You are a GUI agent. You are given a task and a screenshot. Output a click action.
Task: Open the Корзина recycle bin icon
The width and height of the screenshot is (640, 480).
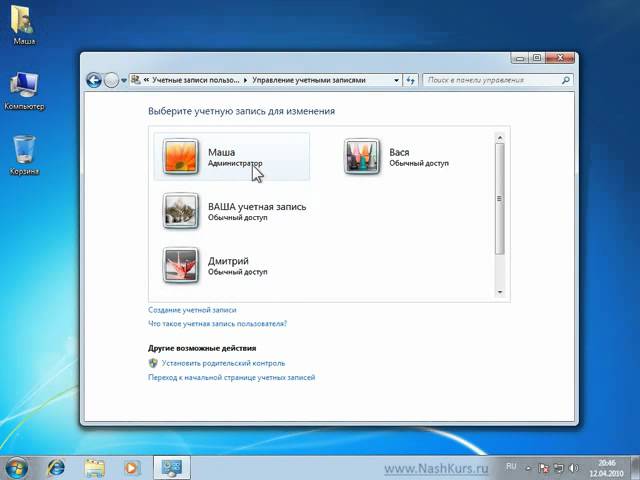24,155
